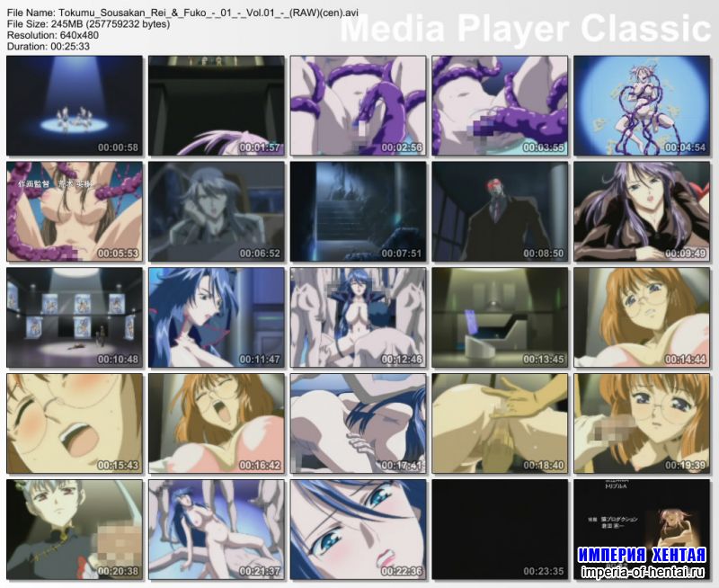Choose the frame labeled 00:13:45

(500, 318)
